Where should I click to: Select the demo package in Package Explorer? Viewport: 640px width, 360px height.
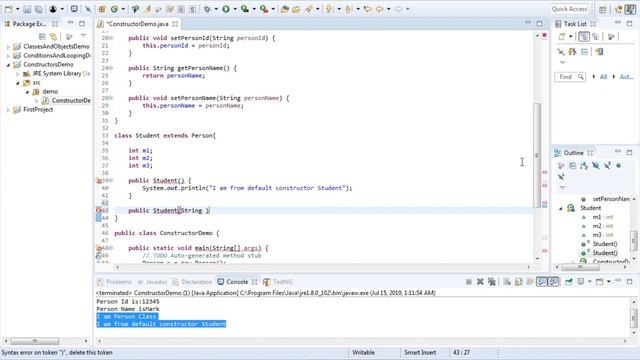[50, 92]
